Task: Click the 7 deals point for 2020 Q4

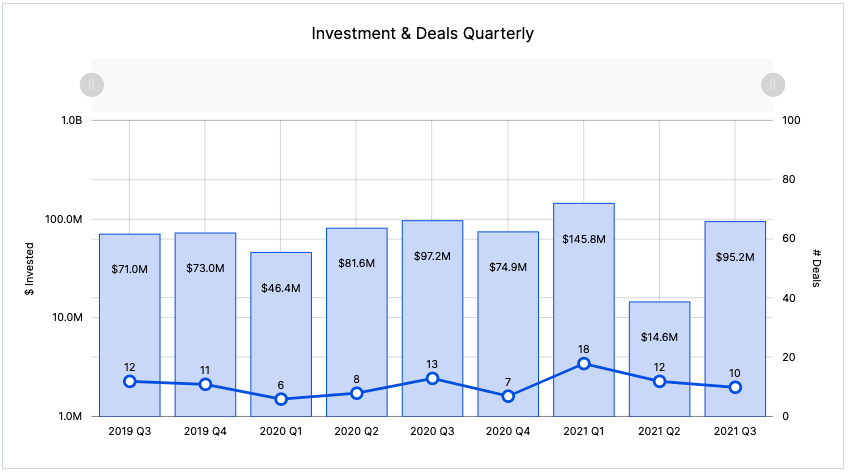Action: (x=508, y=396)
